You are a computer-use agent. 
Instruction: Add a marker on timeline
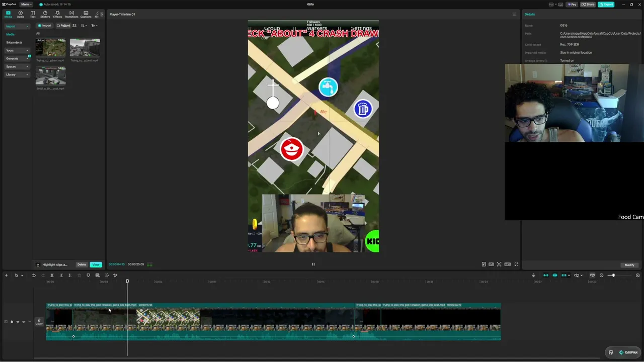pyautogui.click(x=88, y=275)
